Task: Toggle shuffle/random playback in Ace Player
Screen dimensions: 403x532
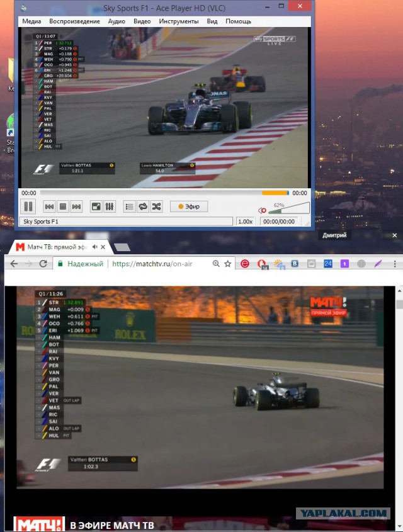Action: (156, 207)
